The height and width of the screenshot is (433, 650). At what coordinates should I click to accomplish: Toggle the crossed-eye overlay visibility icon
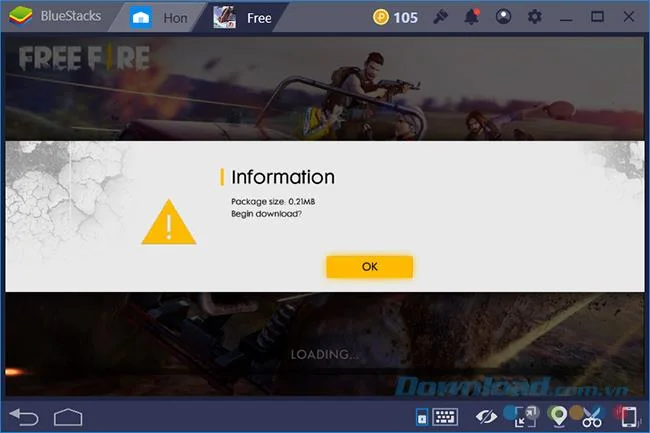486,416
